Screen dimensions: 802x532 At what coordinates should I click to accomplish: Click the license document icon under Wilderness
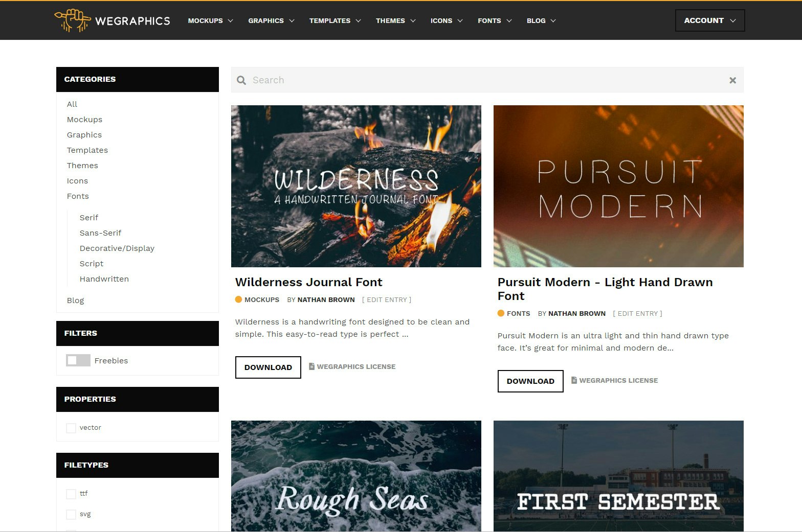point(311,366)
